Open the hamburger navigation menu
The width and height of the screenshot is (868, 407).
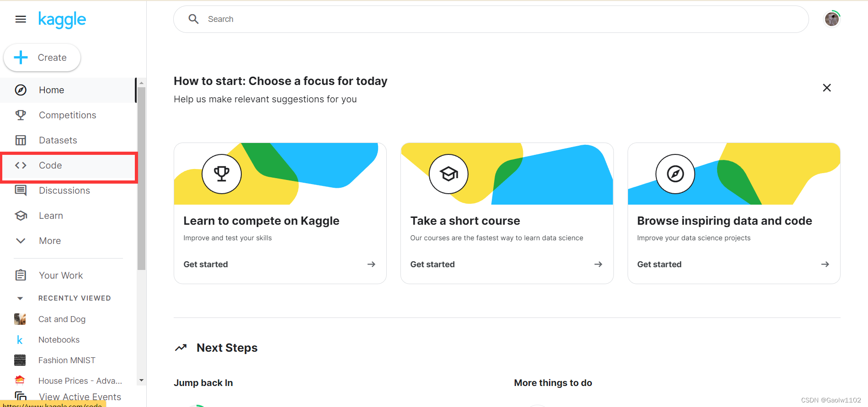pyautogui.click(x=21, y=19)
